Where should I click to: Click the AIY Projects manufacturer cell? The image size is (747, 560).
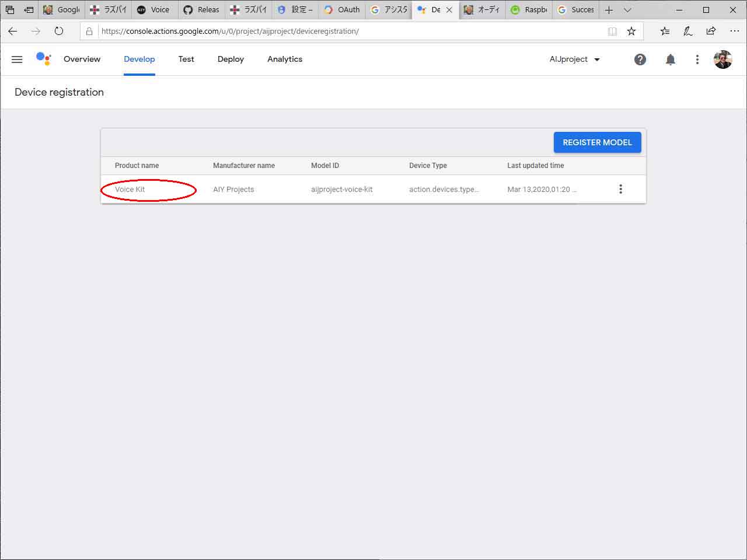[x=233, y=190]
